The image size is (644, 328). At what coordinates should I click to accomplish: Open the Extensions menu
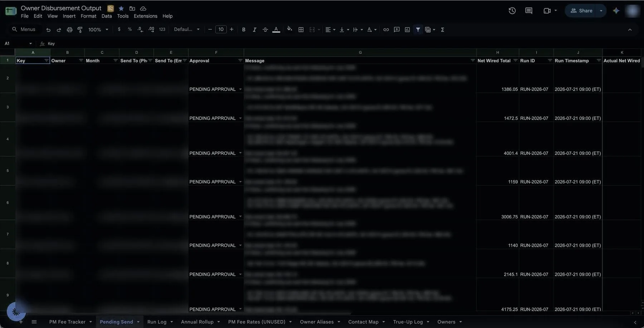[x=145, y=16]
